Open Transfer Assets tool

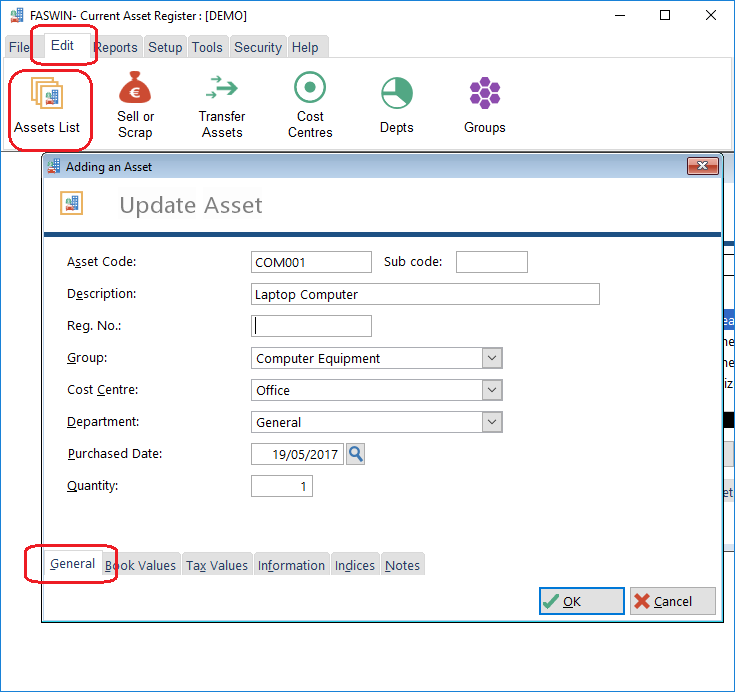[222, 105]
